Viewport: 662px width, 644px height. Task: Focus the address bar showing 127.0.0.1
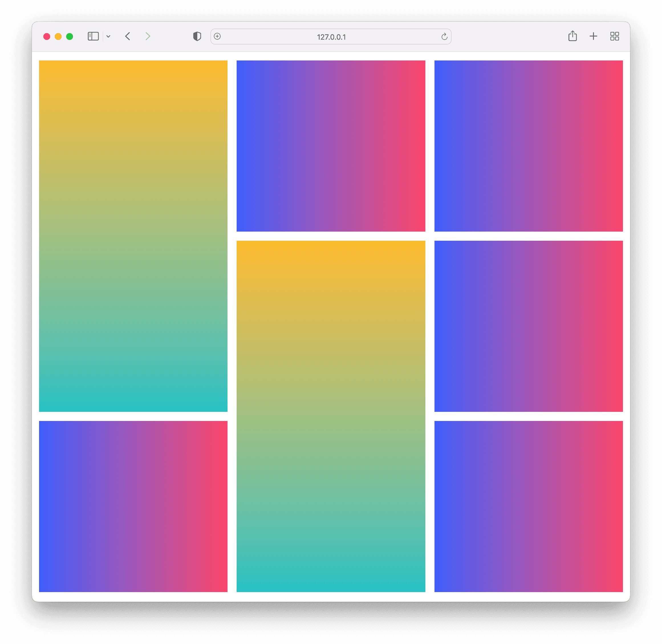click(x=331, y=37)
